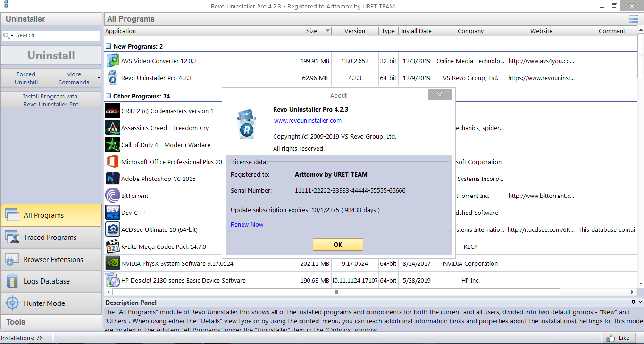Click the horizontal scrollbar right arrow

coord(633,292)
